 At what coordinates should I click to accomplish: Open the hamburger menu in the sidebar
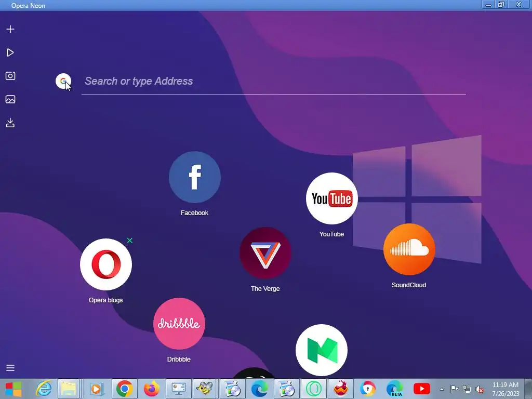pyautogui.click(x=10, y=368)
